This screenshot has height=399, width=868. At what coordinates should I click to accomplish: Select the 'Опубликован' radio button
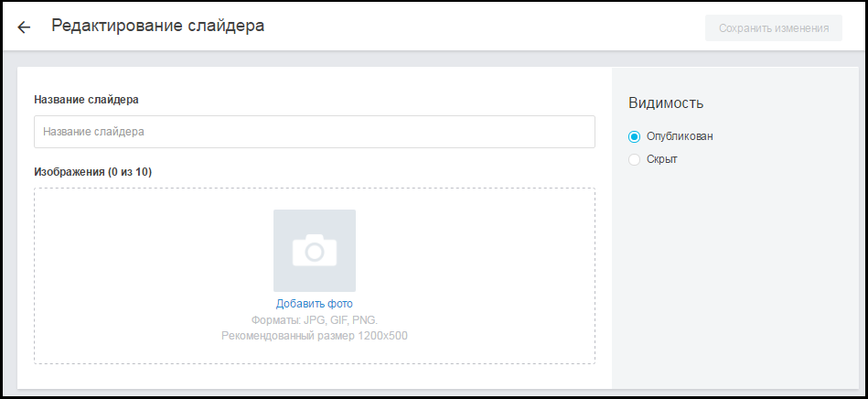[635, 136]
